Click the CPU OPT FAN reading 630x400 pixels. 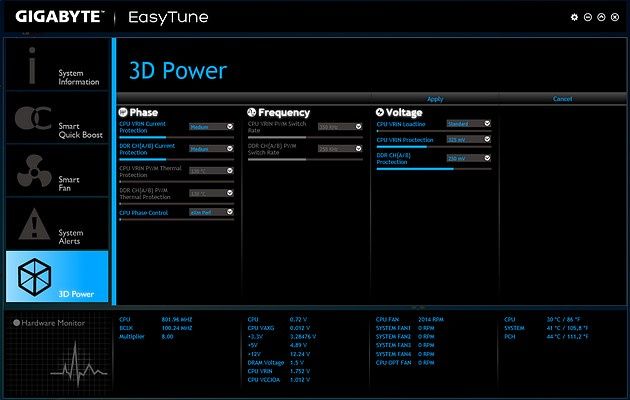click(x=426, y=363)
